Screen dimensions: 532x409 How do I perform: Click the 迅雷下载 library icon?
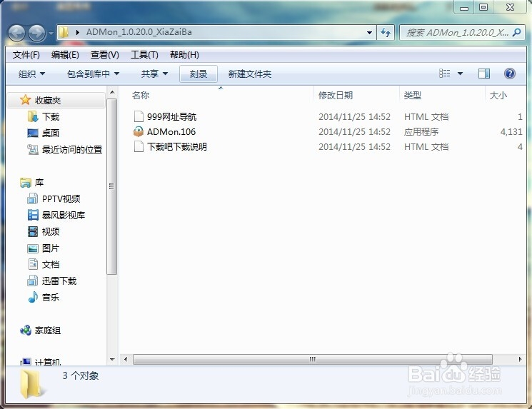pos(33,281)
